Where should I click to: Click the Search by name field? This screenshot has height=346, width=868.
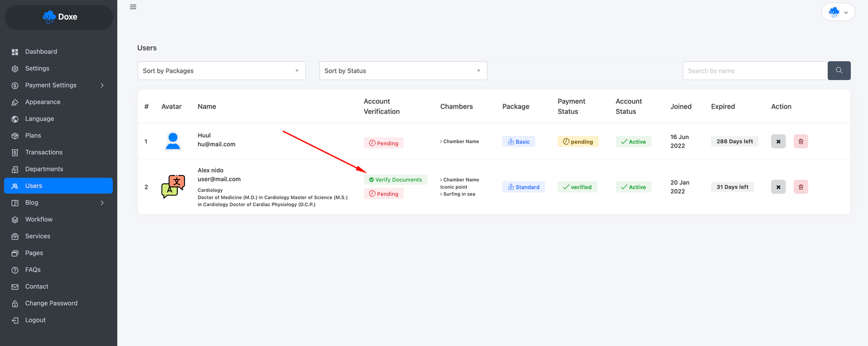(755, 71)
